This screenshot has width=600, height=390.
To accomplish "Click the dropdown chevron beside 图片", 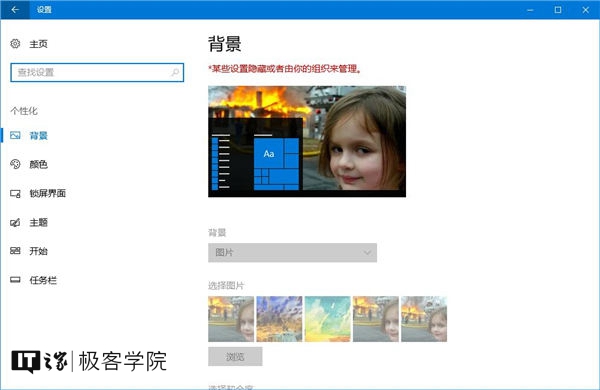I will pos(367,253).
